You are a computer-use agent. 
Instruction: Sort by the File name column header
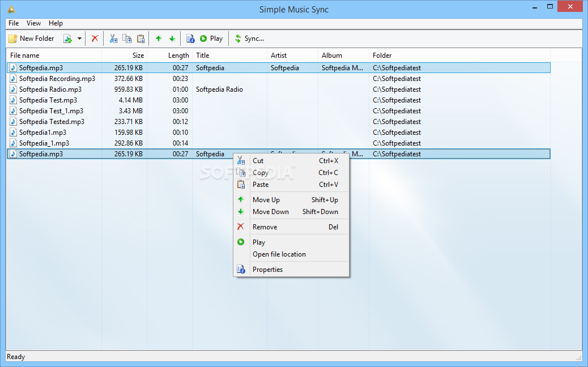[x=54, y=56]
